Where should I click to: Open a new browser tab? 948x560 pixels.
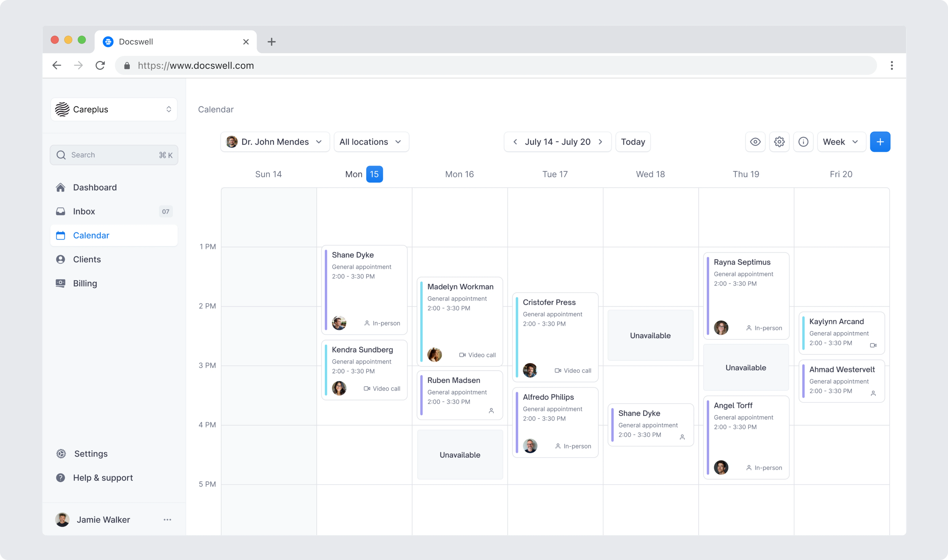(271, 42)
